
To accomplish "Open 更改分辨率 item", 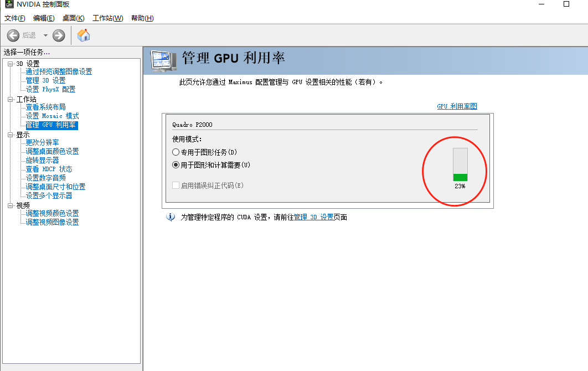I will [42, 142].
